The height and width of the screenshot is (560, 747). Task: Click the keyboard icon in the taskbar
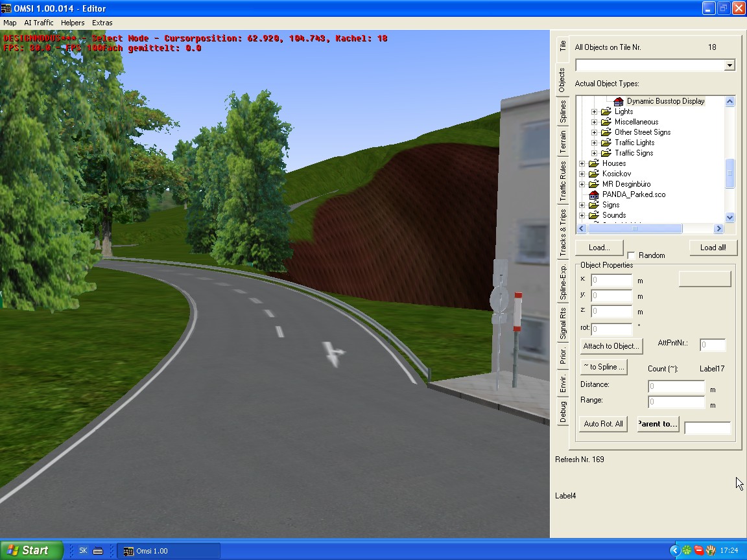click(x=98, y=551)
